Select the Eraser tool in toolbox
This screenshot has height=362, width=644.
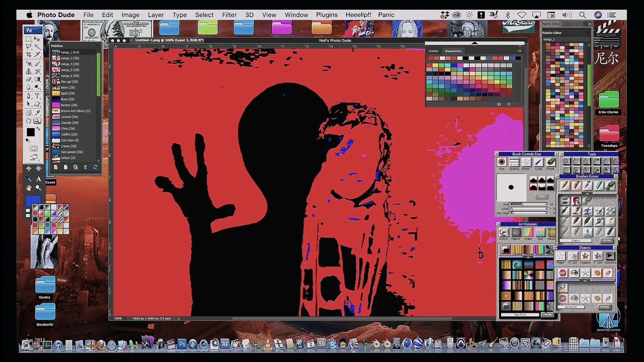tap(28, 79)
